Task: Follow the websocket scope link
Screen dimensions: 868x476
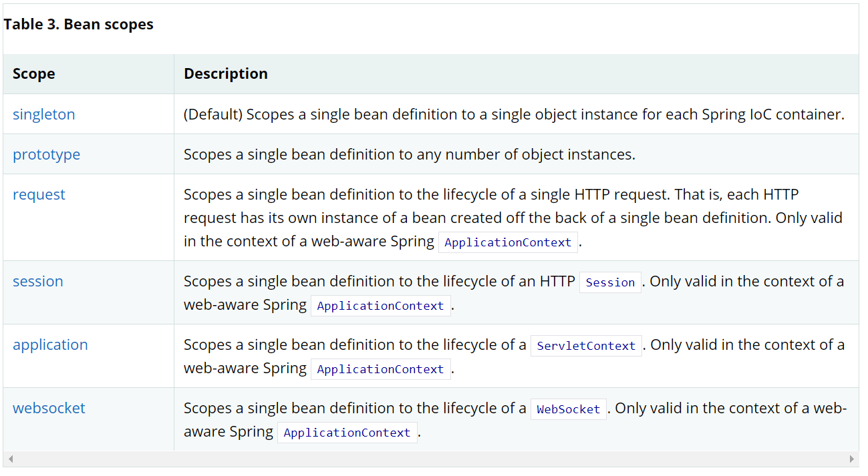Action: pyautogui.click(x=49, y=408)
